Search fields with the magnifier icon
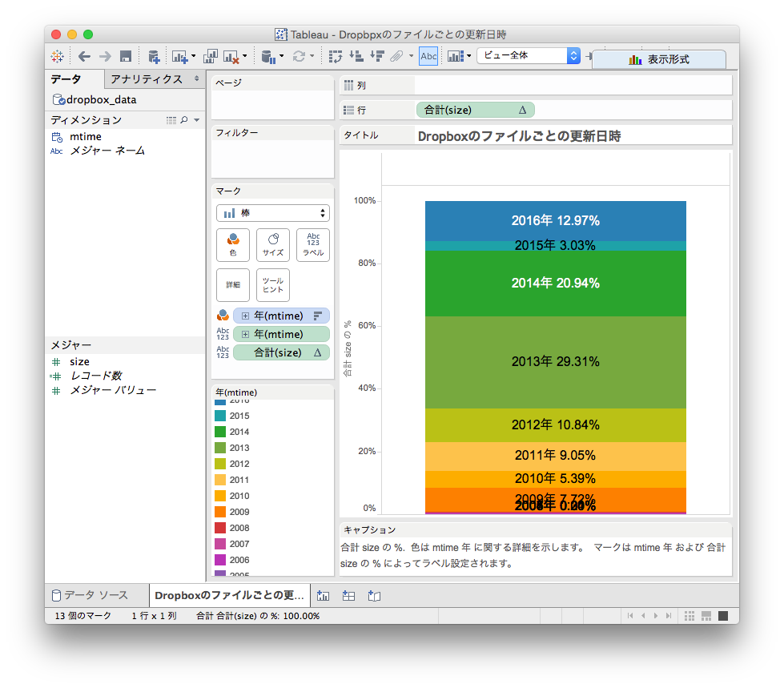784x688 pixels. [184, 120]
